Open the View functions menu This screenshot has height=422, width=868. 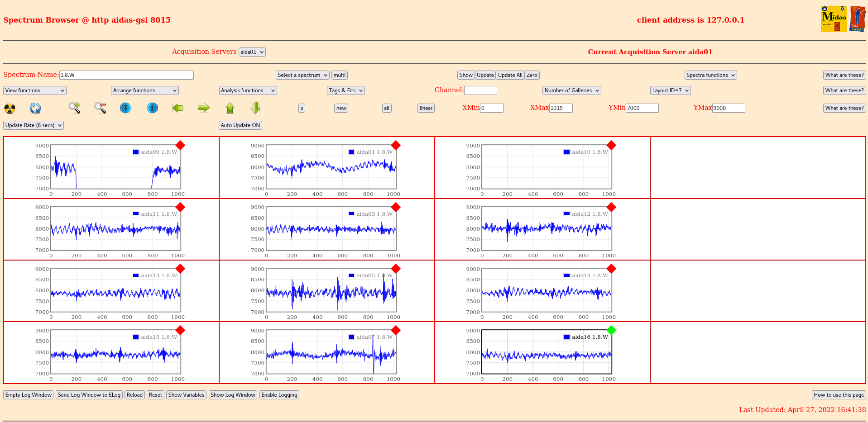[x=35, y=90]
